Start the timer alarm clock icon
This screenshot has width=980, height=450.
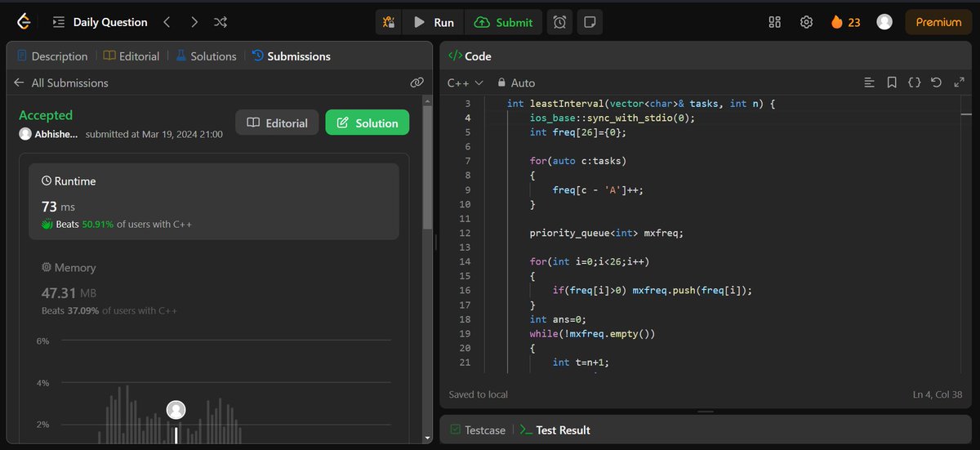point(559,22)
